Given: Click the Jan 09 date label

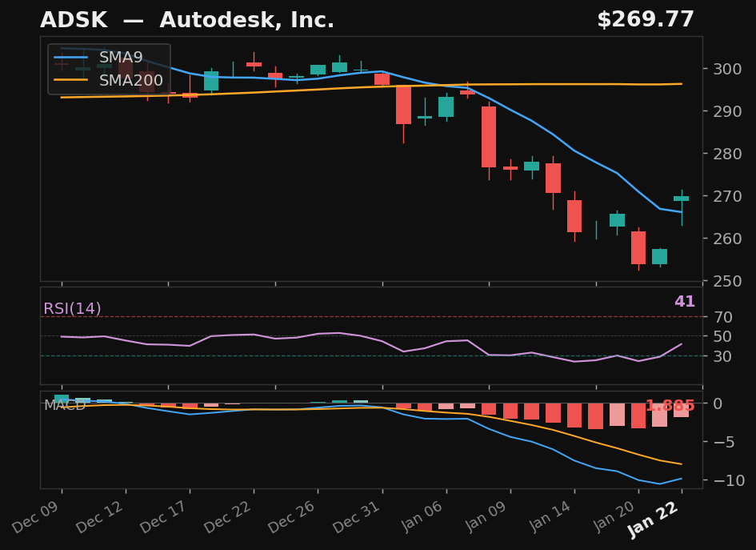Looking at the screenshot, I should [x=486, y=516].
